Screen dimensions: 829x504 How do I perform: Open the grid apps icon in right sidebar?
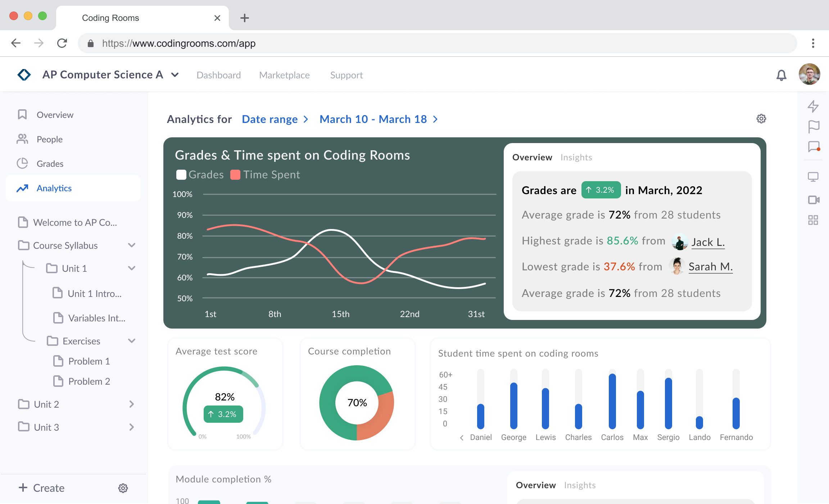pos(813,220)
